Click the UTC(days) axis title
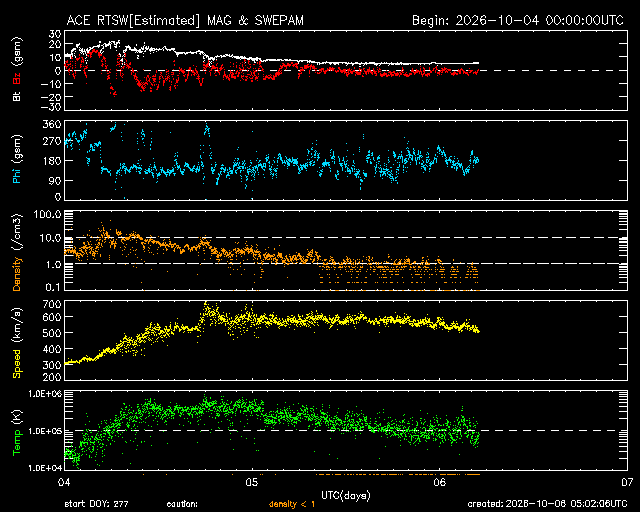This screenshot has width=640, height=512. (346, 496)
